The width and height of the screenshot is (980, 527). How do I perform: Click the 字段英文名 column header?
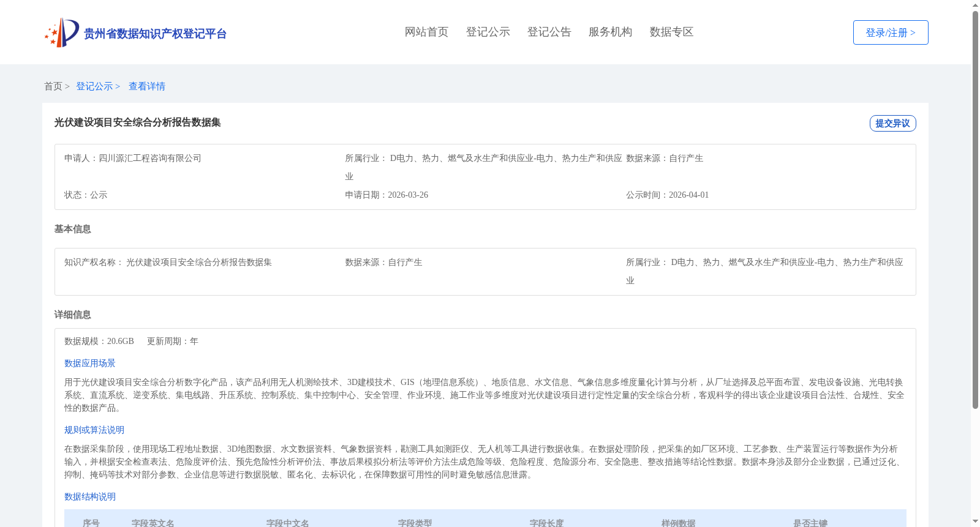pos(153,523)
